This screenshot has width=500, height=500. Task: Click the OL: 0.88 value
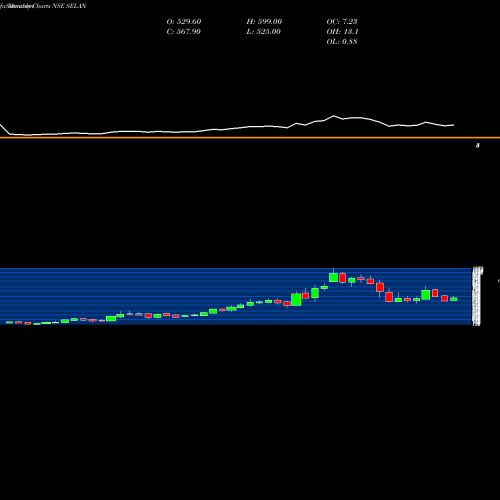point(342,42)
